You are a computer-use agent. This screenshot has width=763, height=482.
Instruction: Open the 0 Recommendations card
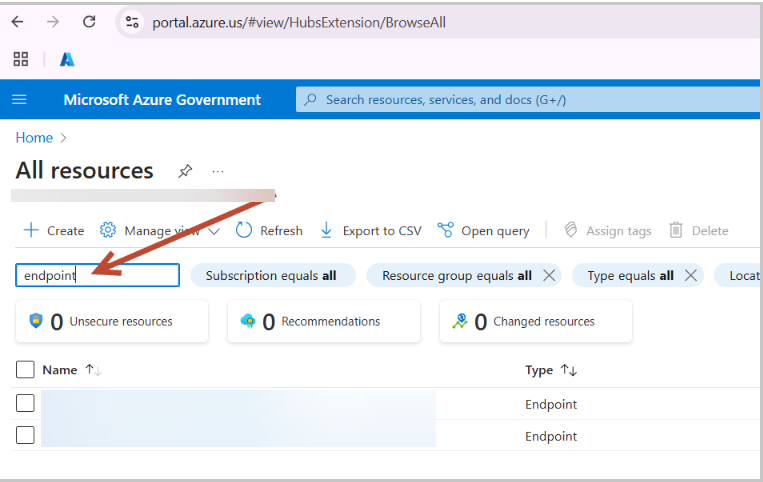point(324,321)
